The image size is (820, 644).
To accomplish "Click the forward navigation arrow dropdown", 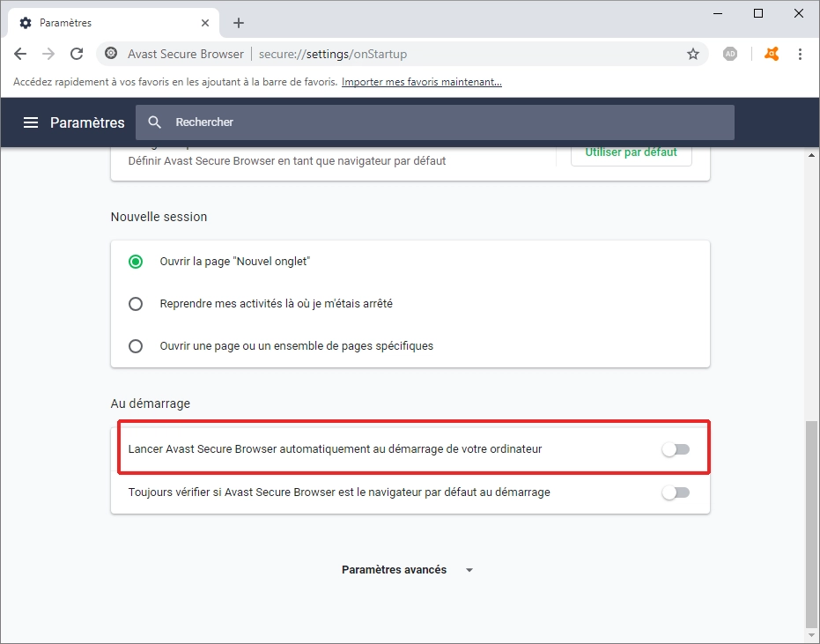I will click(x=48, y=54).
